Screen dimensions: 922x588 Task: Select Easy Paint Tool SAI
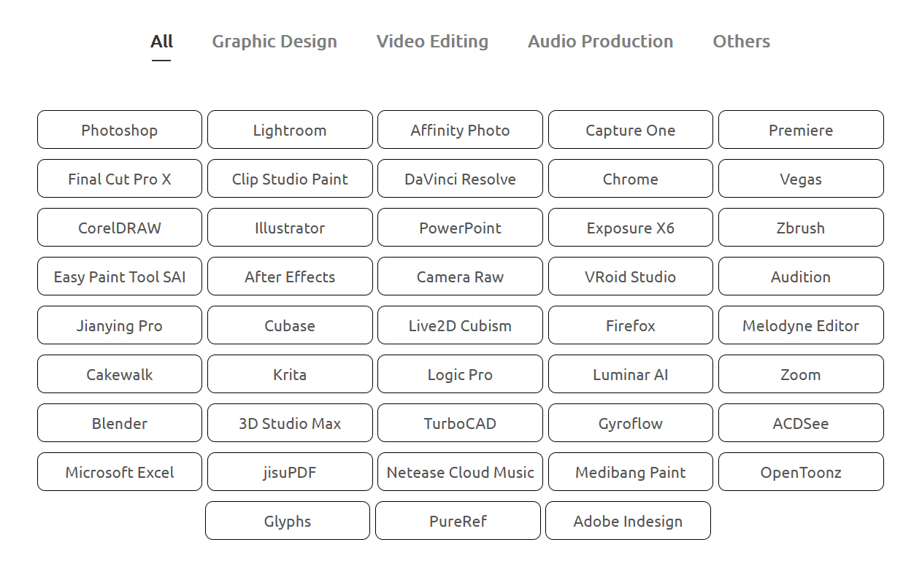(120, 276)
